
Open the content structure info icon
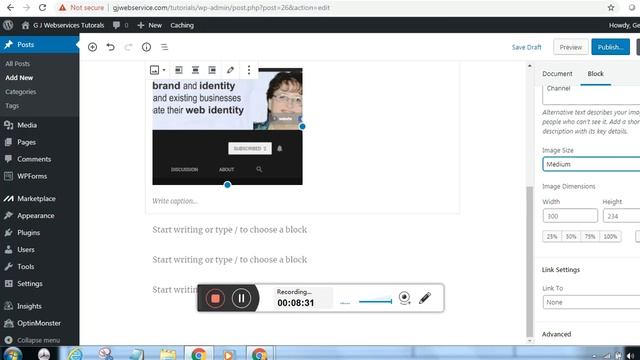click(146, 47)
